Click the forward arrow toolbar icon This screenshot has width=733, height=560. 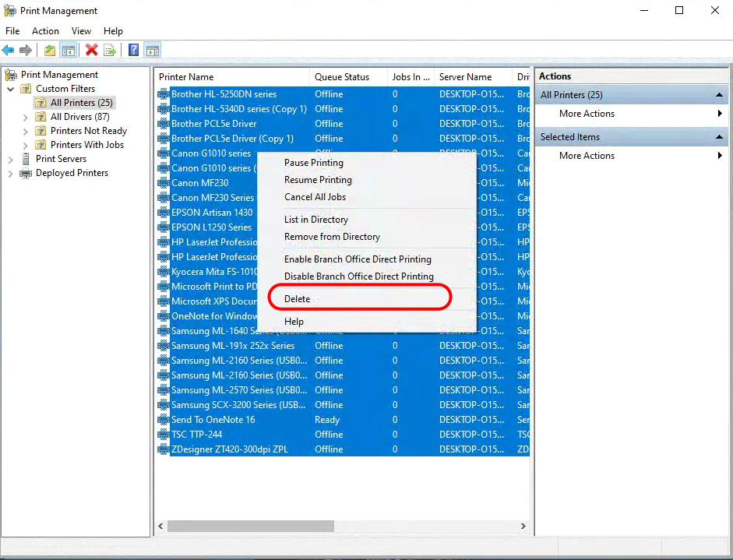tap(26, 50)
